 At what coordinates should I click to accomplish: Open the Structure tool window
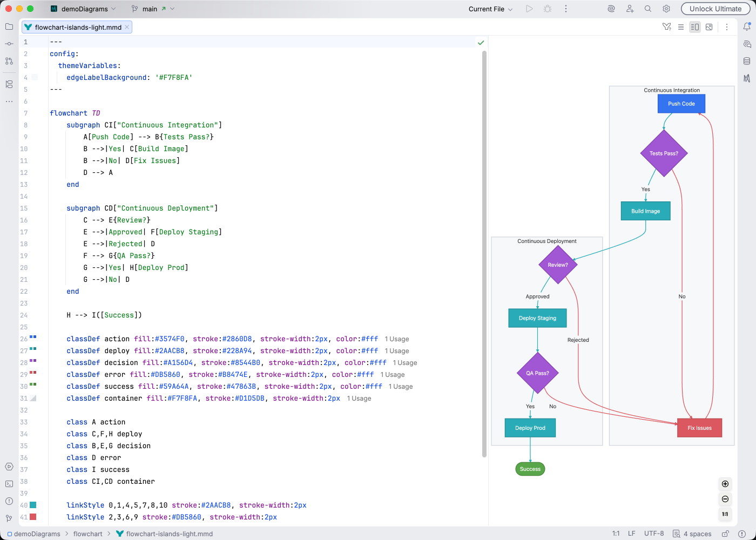9,84
